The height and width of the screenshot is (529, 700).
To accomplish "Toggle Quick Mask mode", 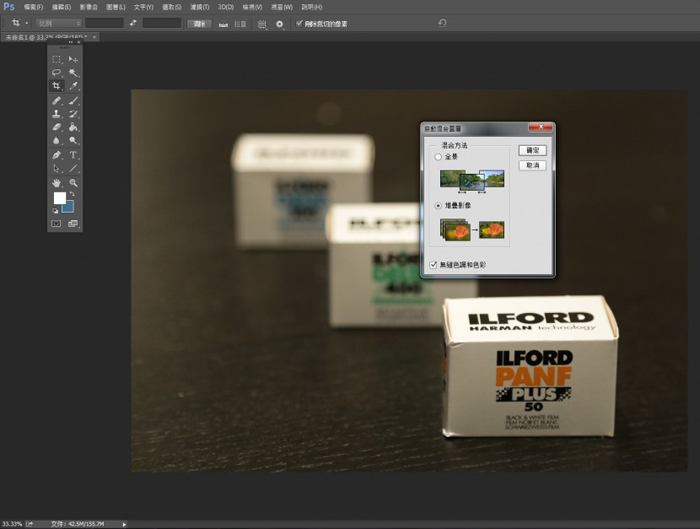I will pyautogui.click(x=56, y=224).
